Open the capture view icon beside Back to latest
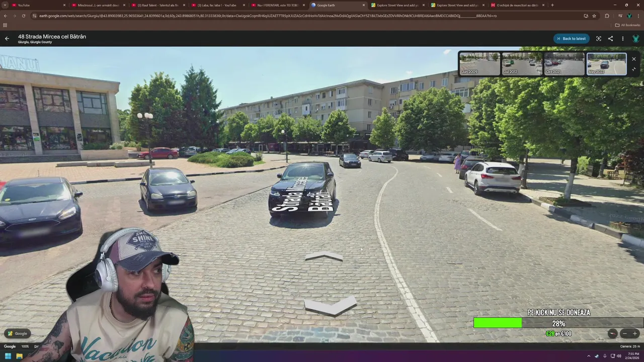644x362 pixels. [x=598, y=39]
